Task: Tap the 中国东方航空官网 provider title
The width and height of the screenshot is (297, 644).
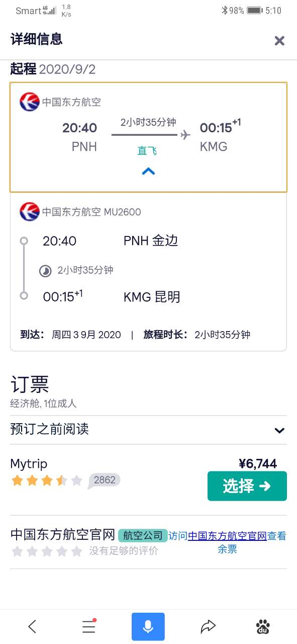Action: (x=63, y=534)
